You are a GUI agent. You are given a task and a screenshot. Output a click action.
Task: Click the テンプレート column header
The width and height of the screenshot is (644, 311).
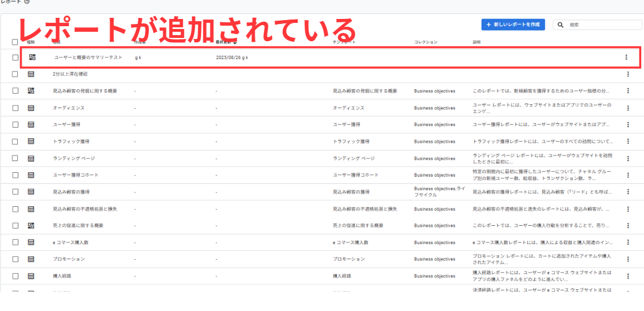coord(344,42)
